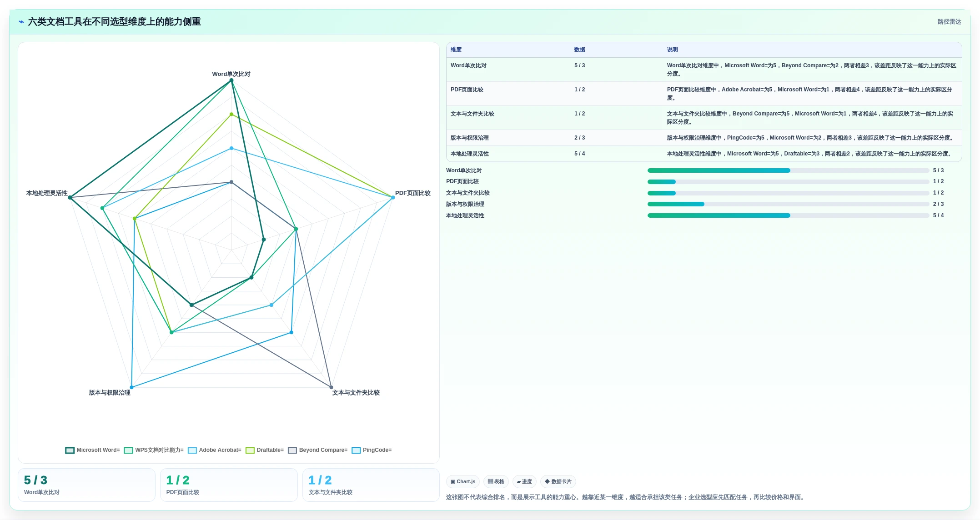Click the 表格 tag chip

pos(496,481)
